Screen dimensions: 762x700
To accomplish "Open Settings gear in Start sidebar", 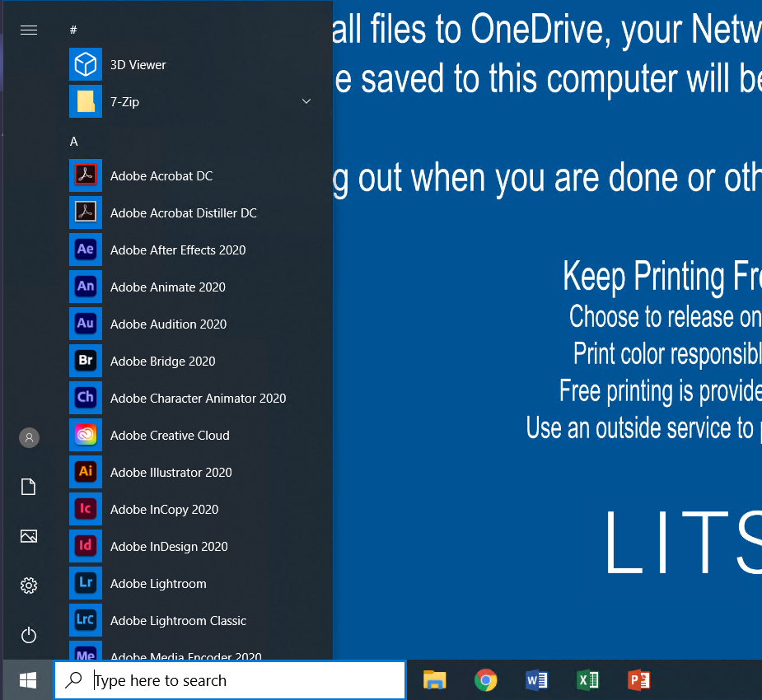I will tap(29, 586).
